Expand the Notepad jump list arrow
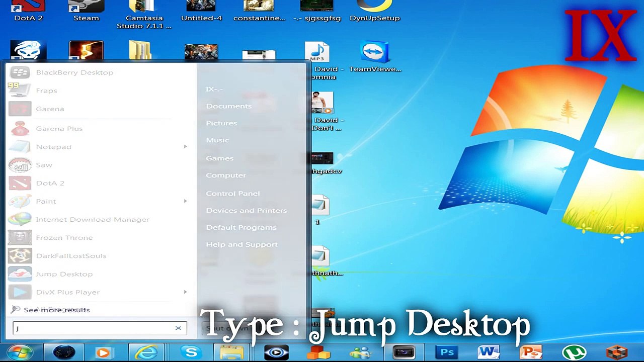The height and width of the screenshot is (362, 644). 185,147
